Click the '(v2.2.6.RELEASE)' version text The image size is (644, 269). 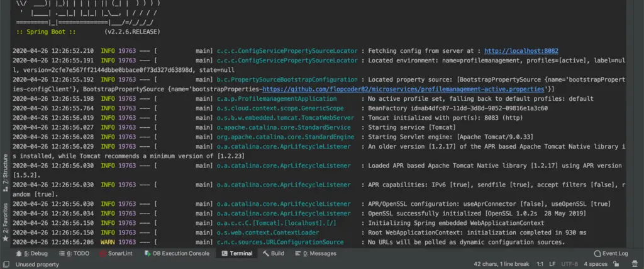pyautogui.click(x=132, y=31)
